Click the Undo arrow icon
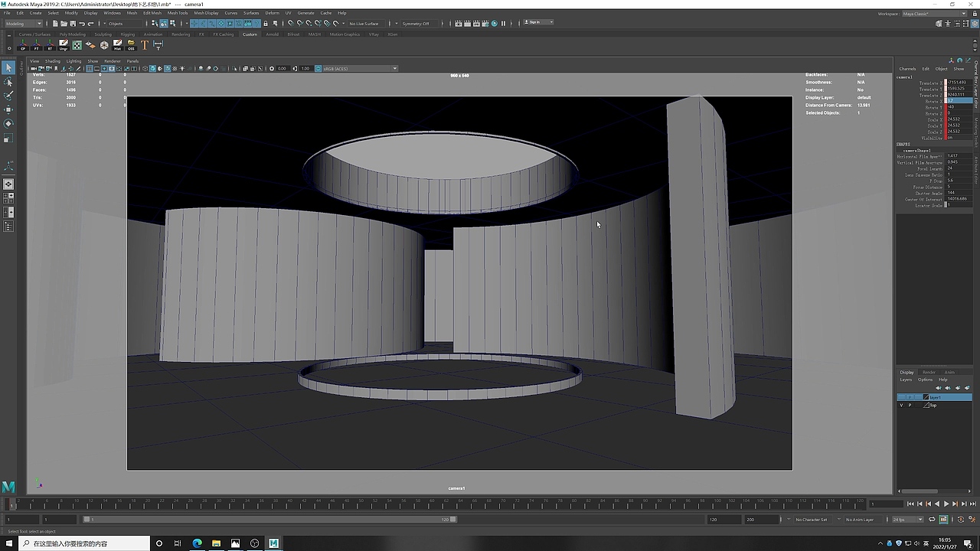 [x=82, y=24]
